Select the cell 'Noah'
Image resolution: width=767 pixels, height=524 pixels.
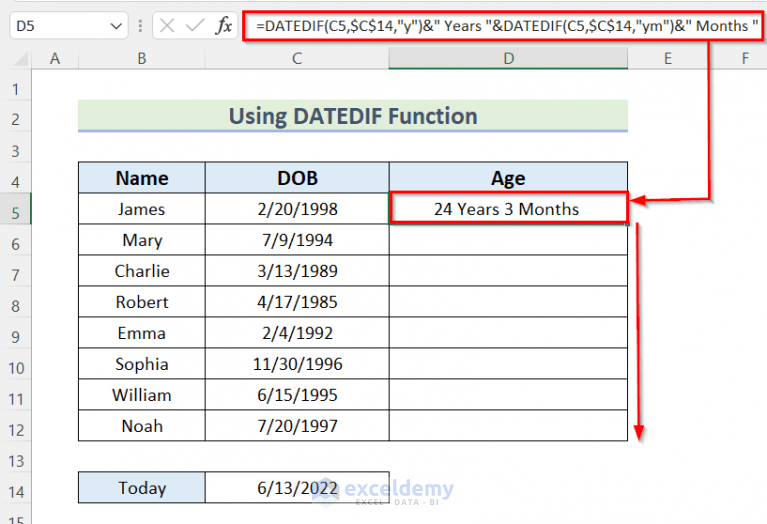coord(142,426)
